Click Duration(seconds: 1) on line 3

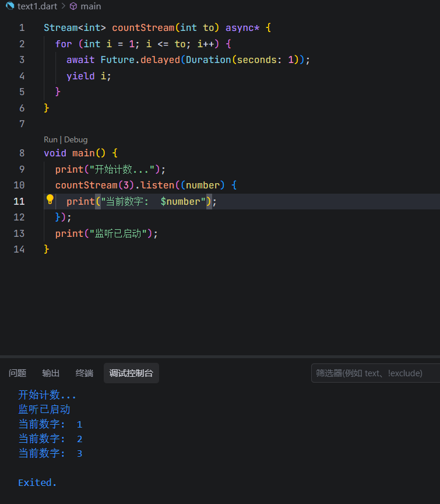[242, 60]
